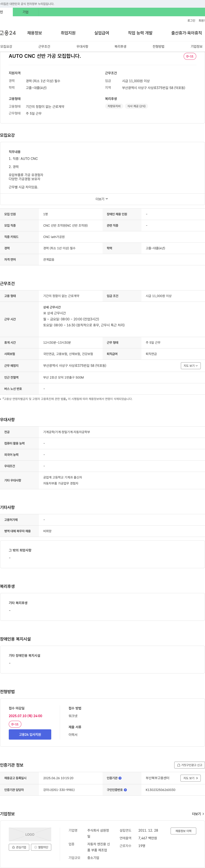Select address 부산광역시 사상구 사상로375번길 58 in summary

click(154, 88)
